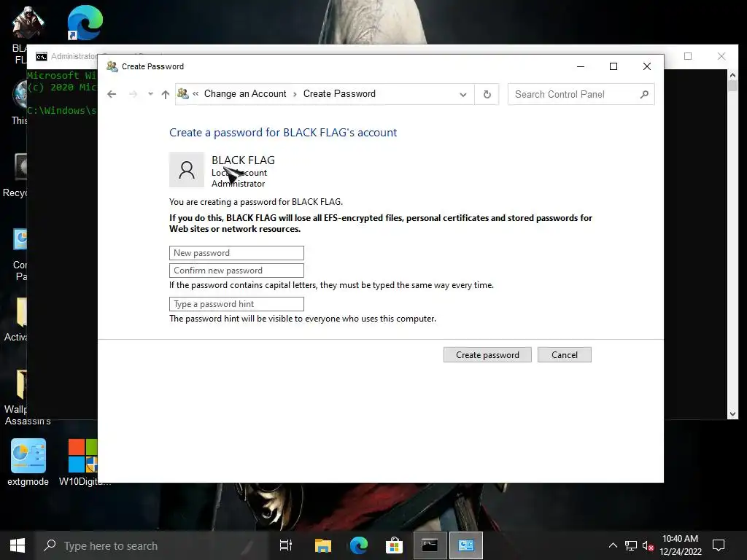Maximize the Create Password window

click(x=614, y=66)
